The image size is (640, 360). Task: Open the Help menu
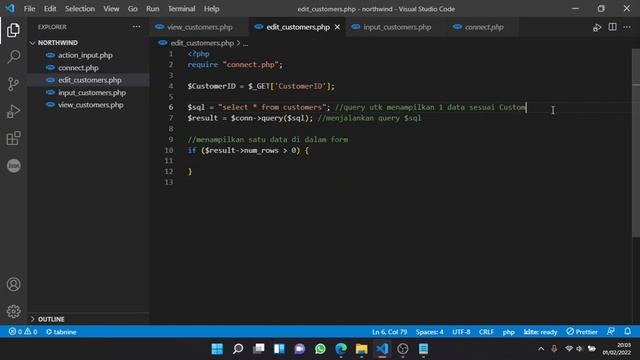[x=211, y=9]
